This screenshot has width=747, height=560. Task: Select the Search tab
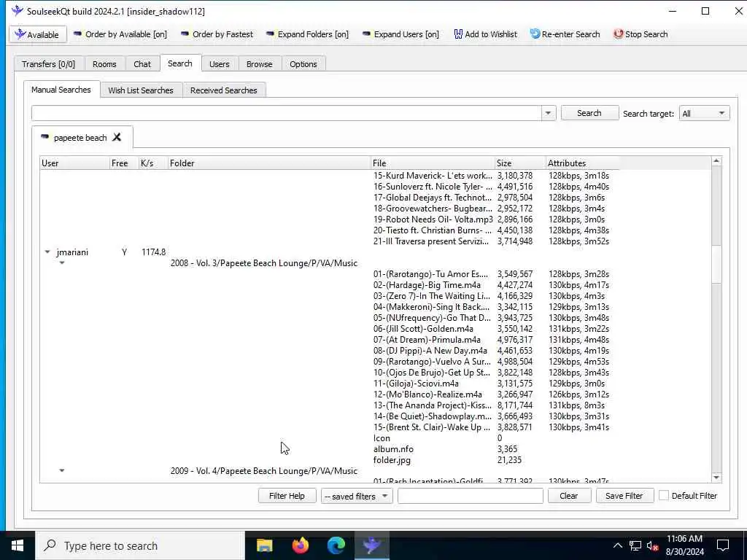point(180,63)
